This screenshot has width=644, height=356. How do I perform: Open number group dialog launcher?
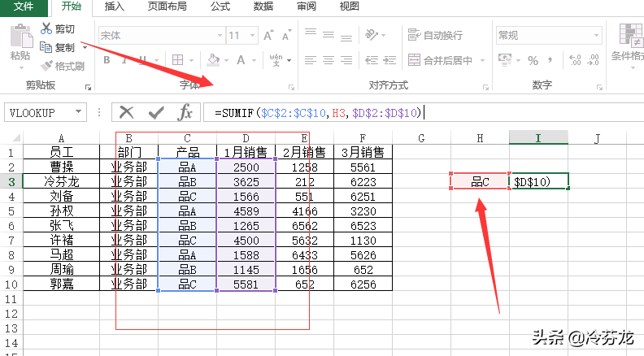pos(599,87)
